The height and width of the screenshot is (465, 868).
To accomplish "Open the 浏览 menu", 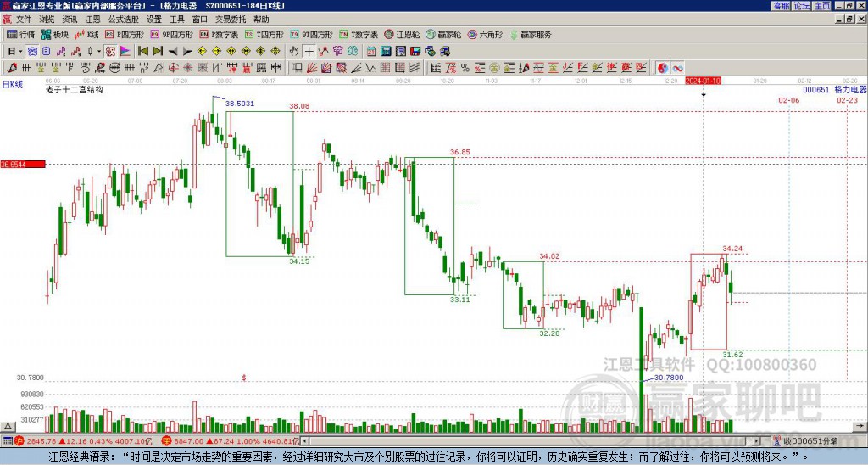I will click(47, 20).
